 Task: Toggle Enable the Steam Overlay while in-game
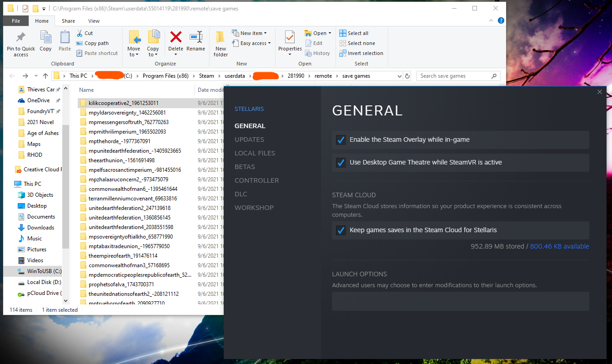[341, 140]
